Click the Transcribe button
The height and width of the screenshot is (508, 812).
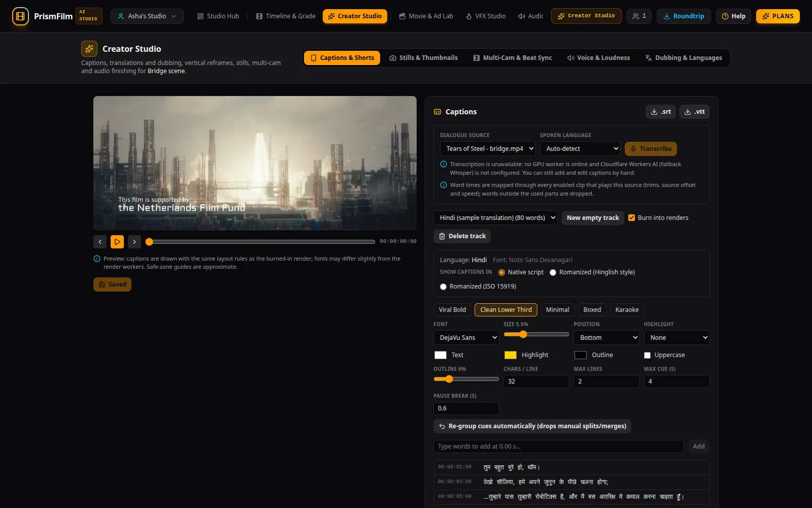651,149
